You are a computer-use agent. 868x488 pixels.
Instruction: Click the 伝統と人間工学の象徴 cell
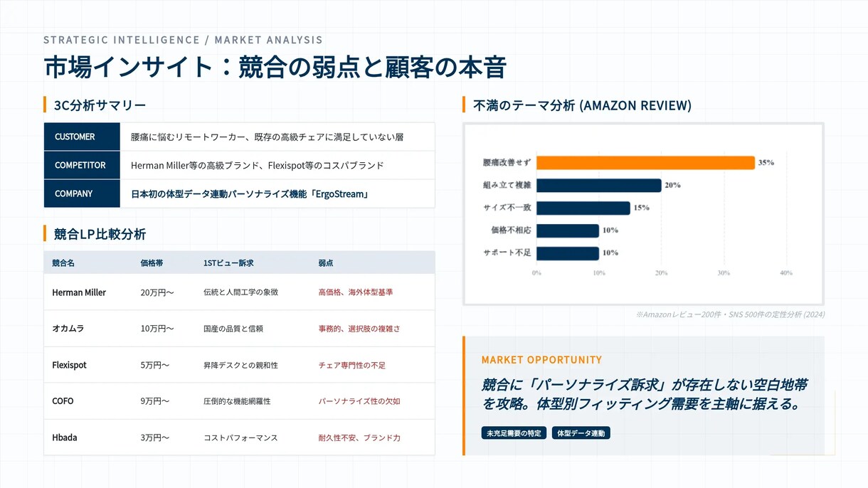tap(240, 292)
